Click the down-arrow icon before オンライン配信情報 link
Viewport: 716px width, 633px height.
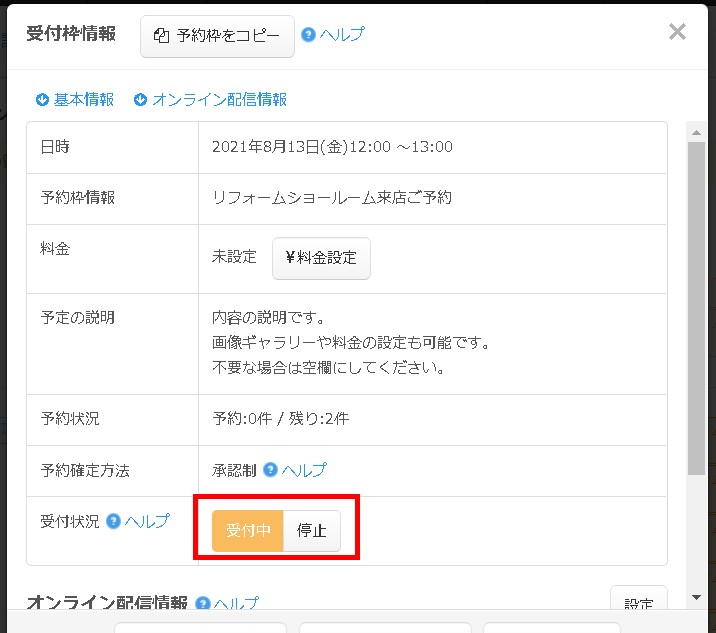pos(140,100)
